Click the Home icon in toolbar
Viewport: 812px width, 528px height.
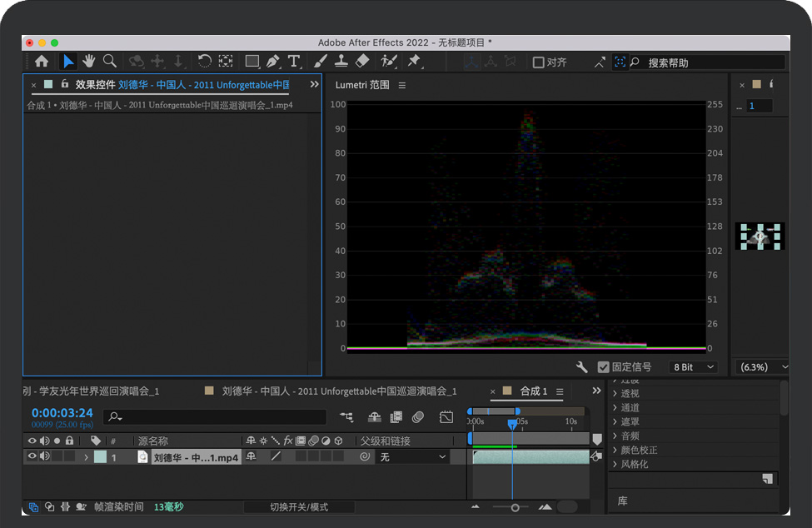tap(42, 61)
